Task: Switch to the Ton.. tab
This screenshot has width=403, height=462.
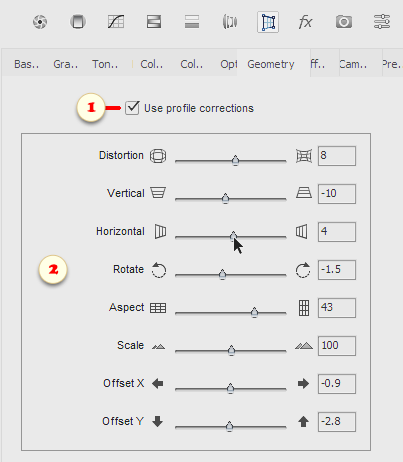Action: [105, 64]
